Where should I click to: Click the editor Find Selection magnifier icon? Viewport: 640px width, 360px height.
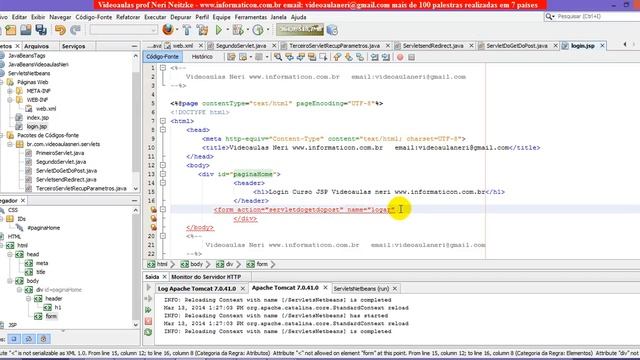tap(278, 57)
